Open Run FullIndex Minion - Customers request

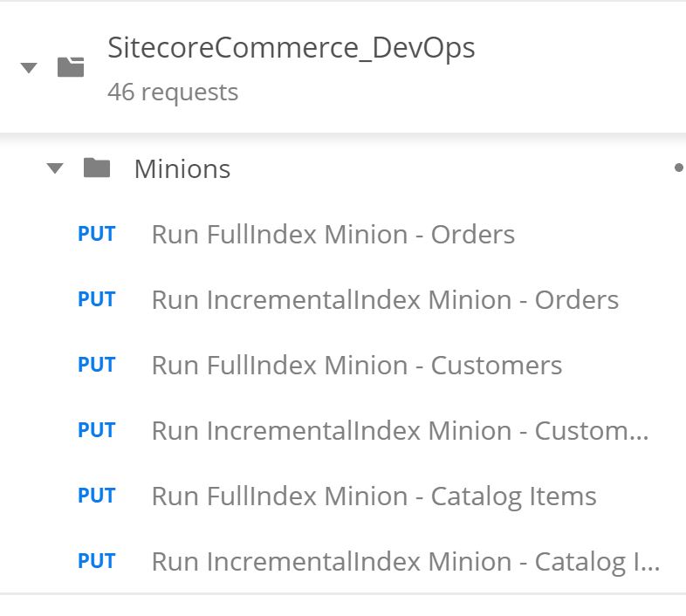click(357, 366)
